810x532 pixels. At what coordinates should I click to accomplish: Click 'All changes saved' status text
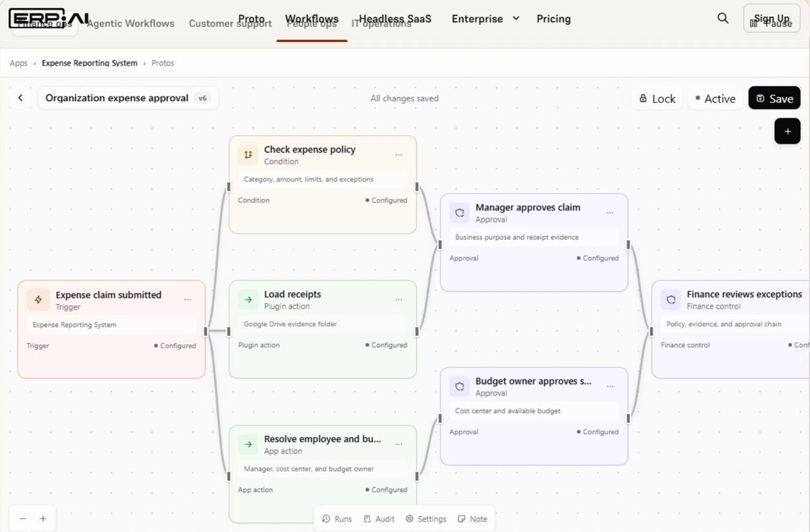tap(404, 99)
